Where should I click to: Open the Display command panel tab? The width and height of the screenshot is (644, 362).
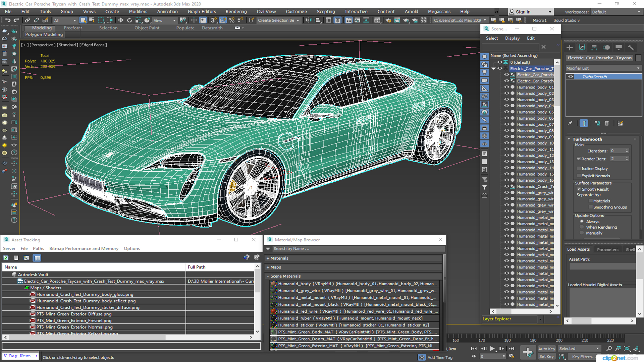click(619, 47)
